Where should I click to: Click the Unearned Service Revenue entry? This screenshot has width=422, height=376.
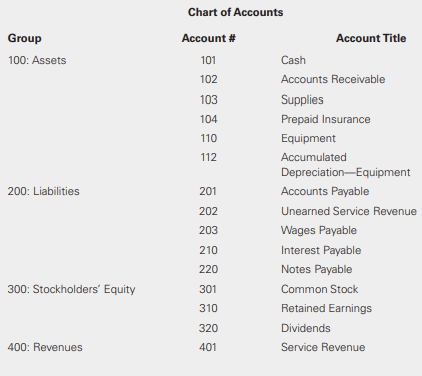349,211
